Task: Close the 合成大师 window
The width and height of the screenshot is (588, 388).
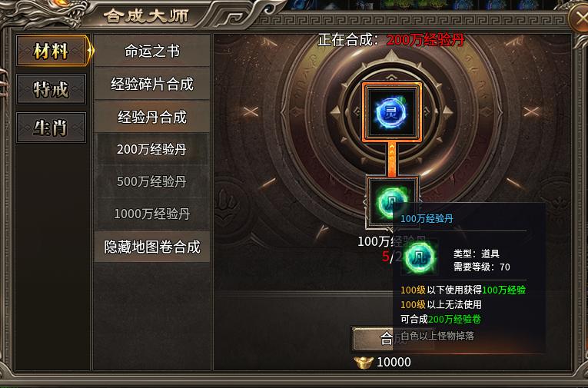Action: tap(580, 17)
